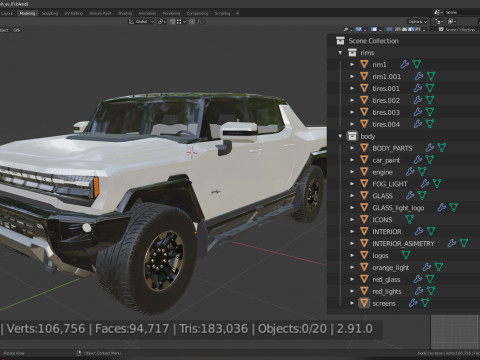Click the rim1 green mesh data icon
This screenshot has width=480, height=360.
click(x=417, y=64)
